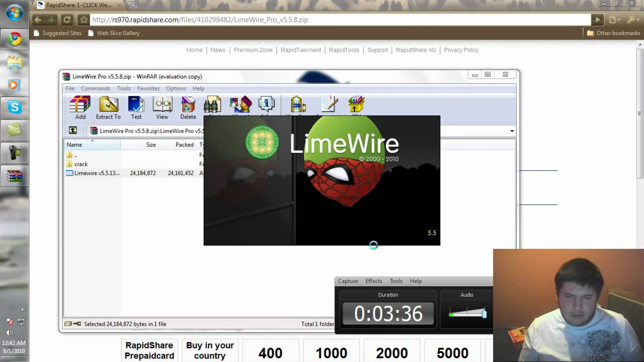Open the WinRAR Options menu

tap(176, 88)
